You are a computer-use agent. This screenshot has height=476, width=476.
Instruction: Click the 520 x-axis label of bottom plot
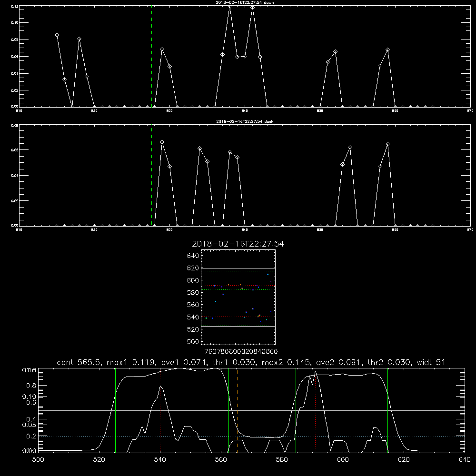pos(99,460)
